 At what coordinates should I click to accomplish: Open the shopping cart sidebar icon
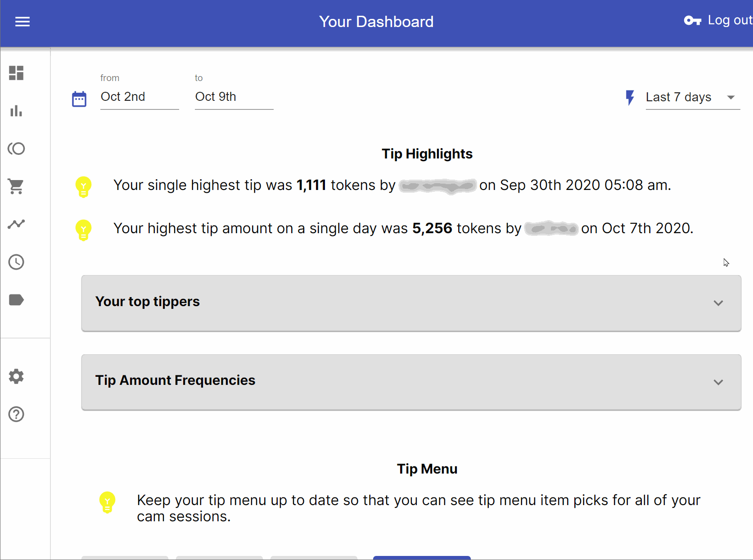pyautogui.click(x=16, y=186)
